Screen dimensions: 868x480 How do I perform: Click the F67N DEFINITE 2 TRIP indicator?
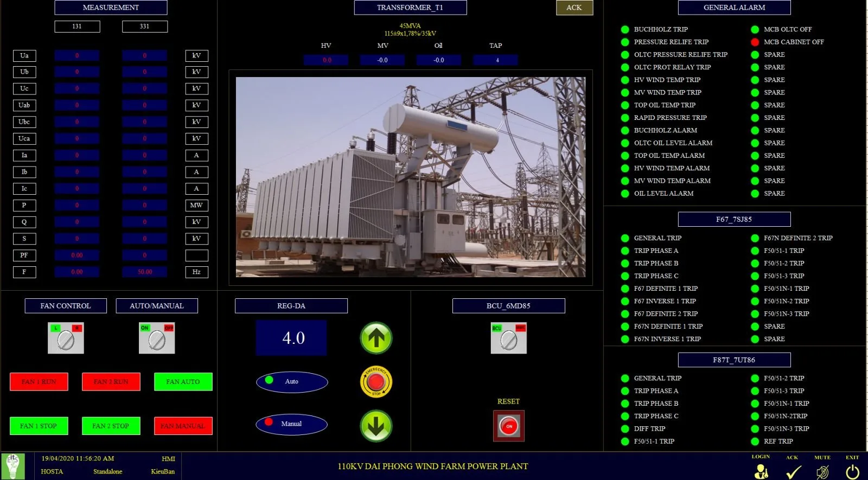pos(755,238)
